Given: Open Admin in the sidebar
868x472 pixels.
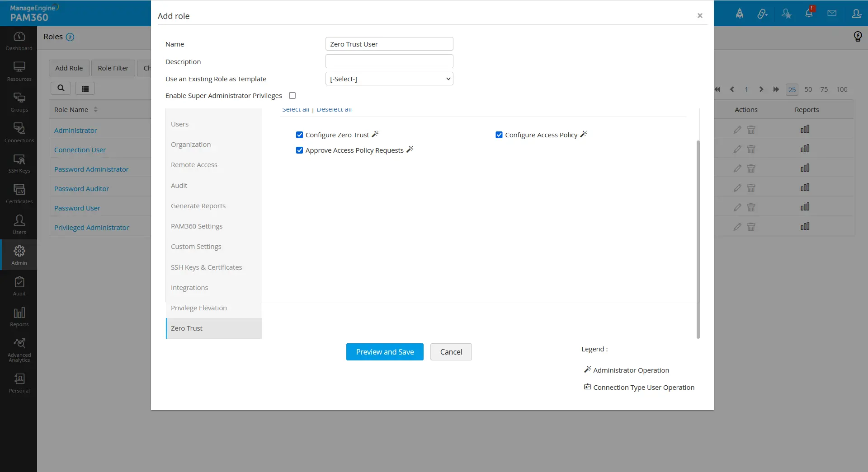Looking at the screenshot, I should coord(19,255).
